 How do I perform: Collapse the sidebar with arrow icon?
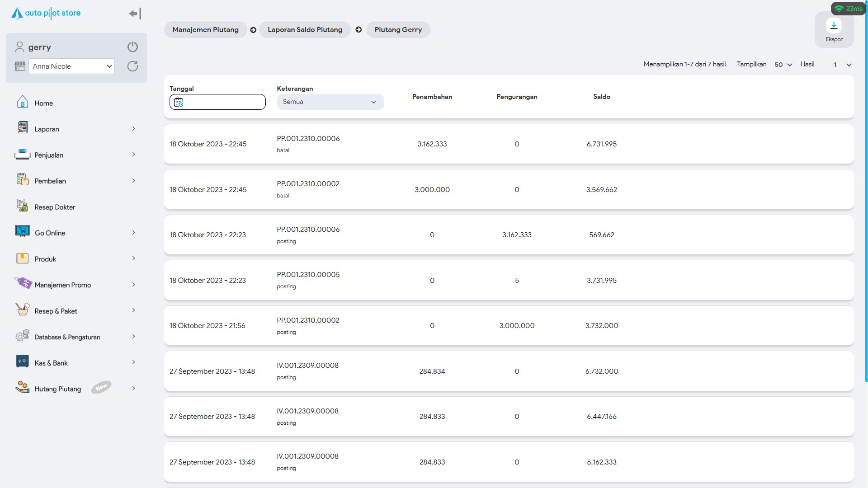tap(135, 14)
